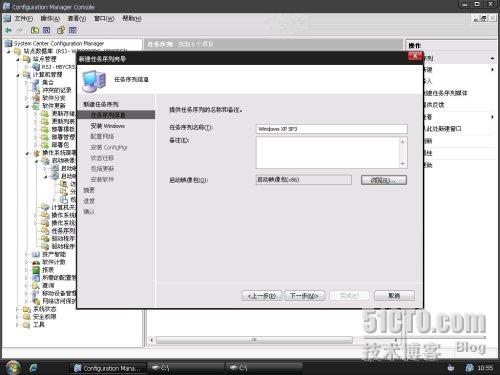The image size is (500, 375).
Task: Select wizard step 安装 Windows
Action: coord(108,126)
